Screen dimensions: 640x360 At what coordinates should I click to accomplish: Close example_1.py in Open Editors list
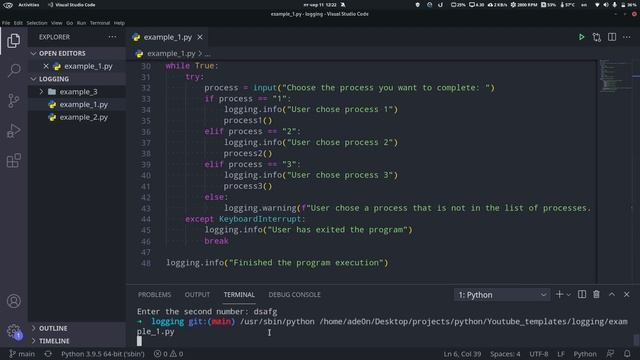(46, 66)
